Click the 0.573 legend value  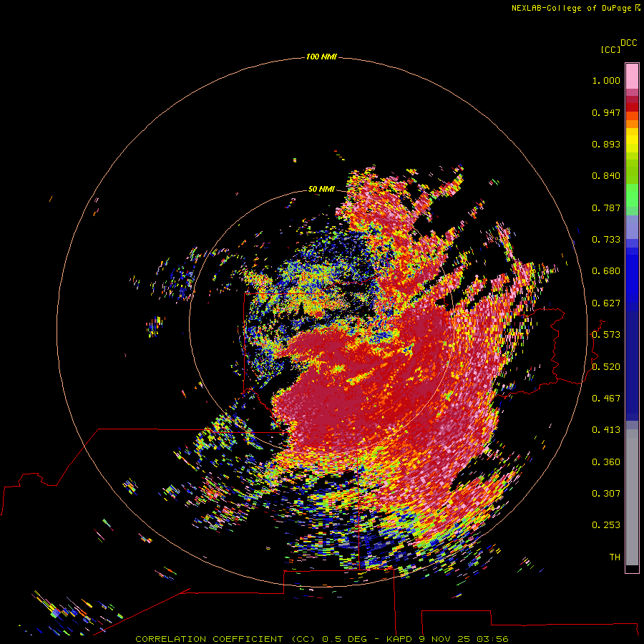point(606,335)
